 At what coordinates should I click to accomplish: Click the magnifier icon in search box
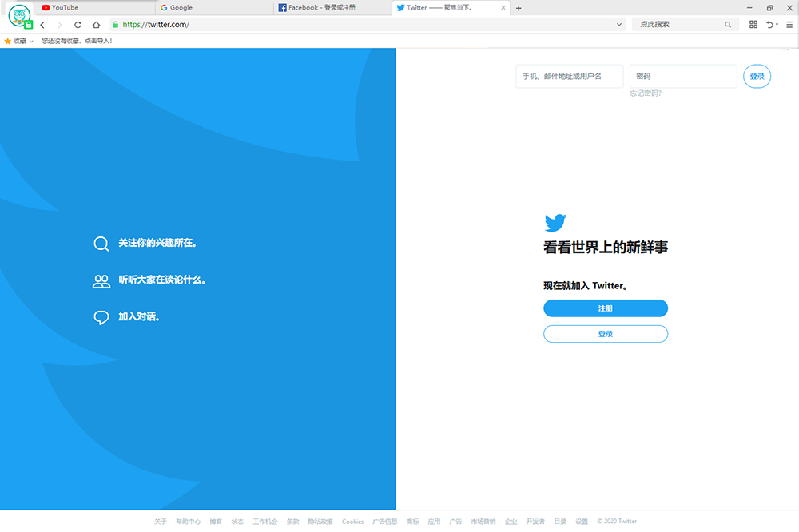tap(728, 25)
